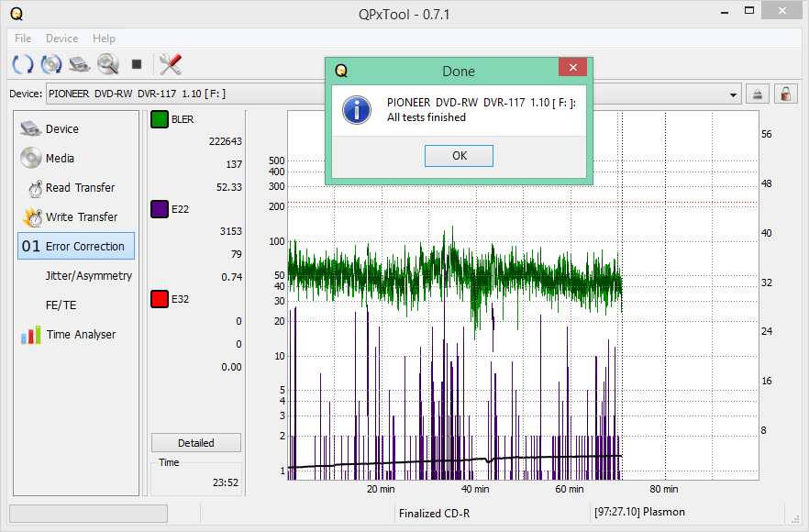
Task: Click the empty progress bar in status bar
Action: [x=88, y=514]
